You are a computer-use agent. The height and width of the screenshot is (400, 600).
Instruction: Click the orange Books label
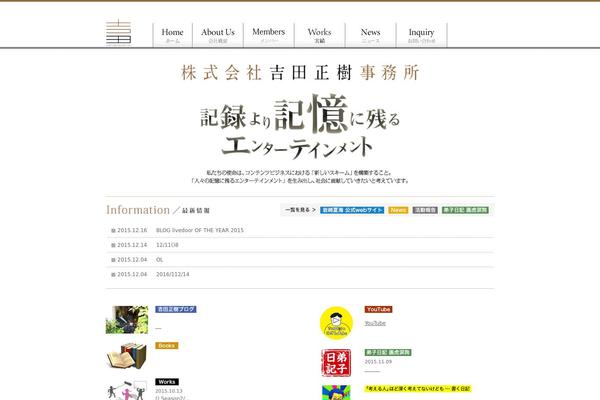pos(167,346)
